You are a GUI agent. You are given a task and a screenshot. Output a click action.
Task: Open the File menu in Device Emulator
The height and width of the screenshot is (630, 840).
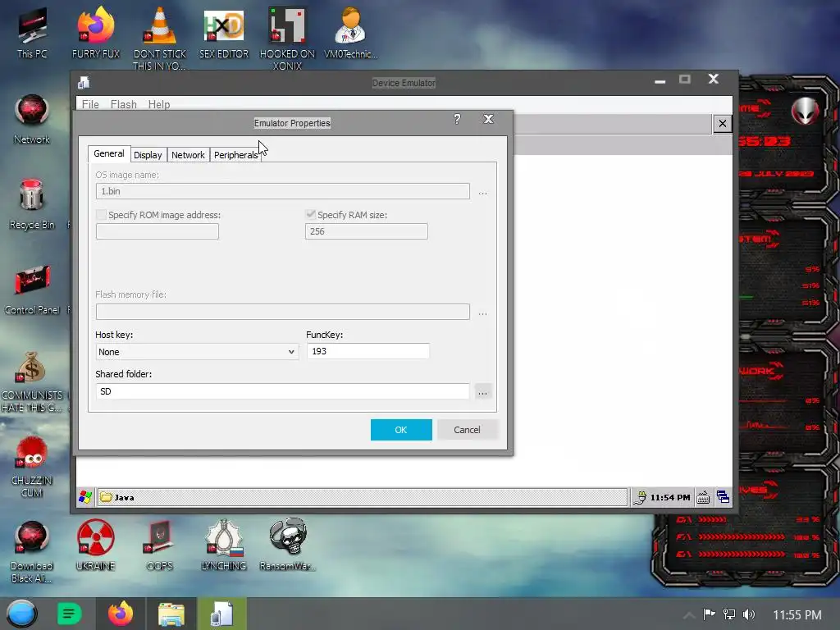click(x=90, y=104)
